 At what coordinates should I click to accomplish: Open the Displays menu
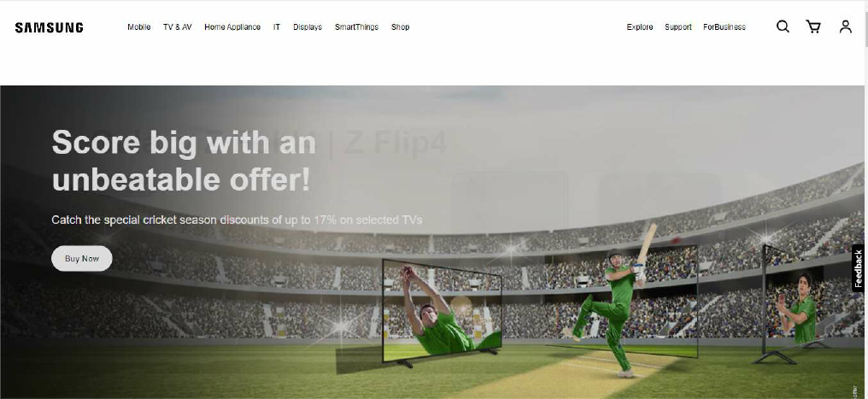point(308,27)
